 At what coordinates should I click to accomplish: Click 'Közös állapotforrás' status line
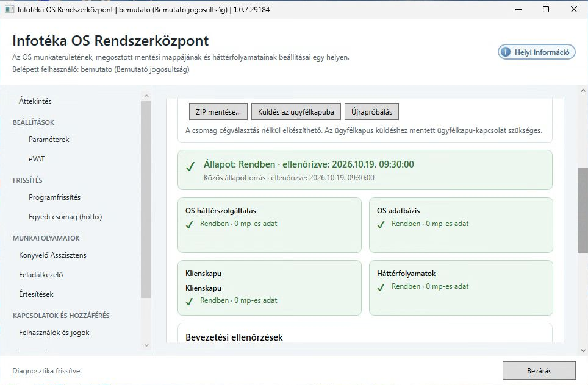click(289, 177)
